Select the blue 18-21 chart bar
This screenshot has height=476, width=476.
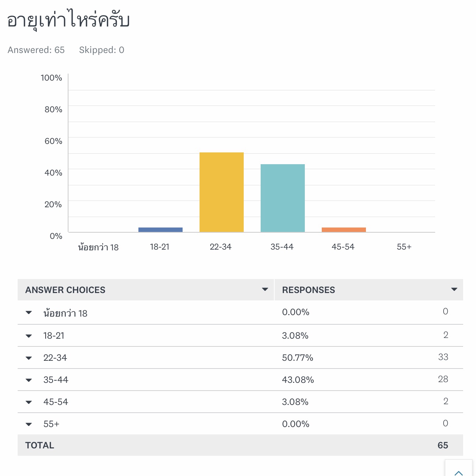[161, 230]
